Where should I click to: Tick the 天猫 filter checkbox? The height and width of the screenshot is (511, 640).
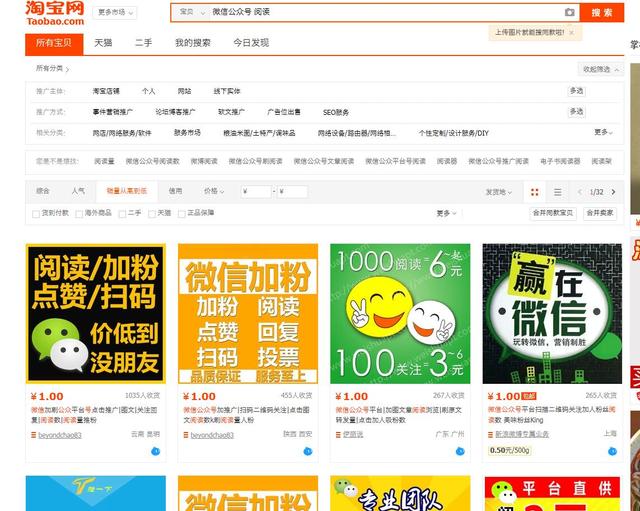point(152,214)
